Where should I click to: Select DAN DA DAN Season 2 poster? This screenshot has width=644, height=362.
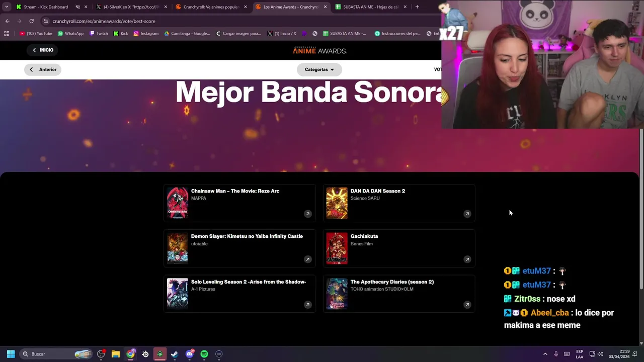pyautogui.click(x=337, y=203)
